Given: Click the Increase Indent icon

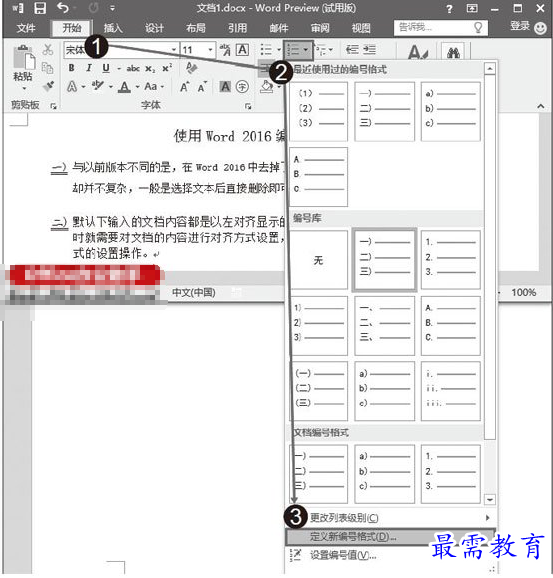Looking at the screenshot, I should pos(369,49).
